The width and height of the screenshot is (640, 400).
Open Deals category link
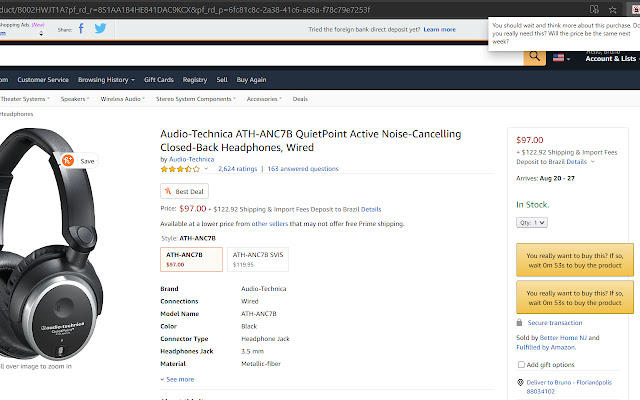coord(300,99)
